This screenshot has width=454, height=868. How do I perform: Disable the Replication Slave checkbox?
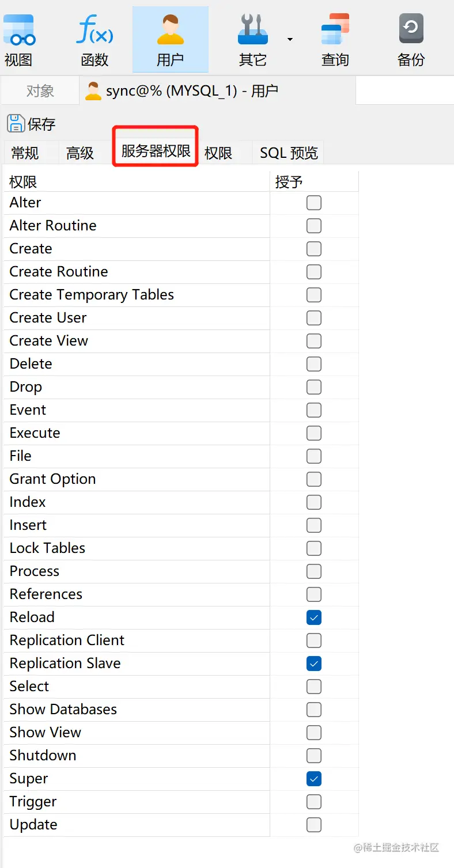click(314, 664)
